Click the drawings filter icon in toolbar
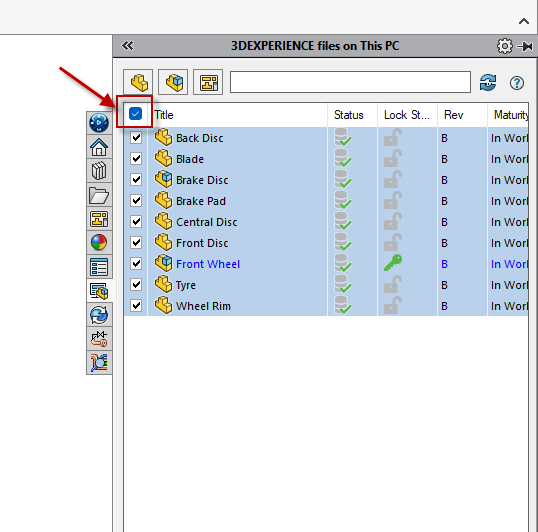Screen dimensions: 538x532 coord(208,82)
